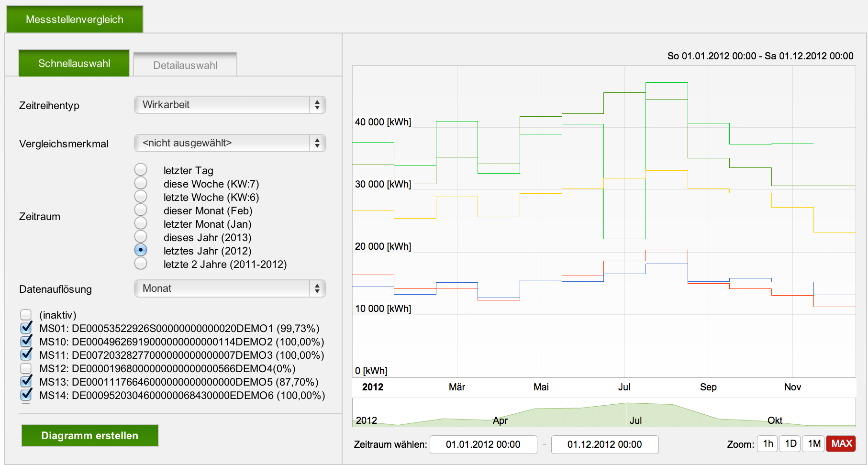The width and height of the screenshot is (868, 465).
Task: Switch to the Detailauswahl tab
Action: [x=185, y=65]
